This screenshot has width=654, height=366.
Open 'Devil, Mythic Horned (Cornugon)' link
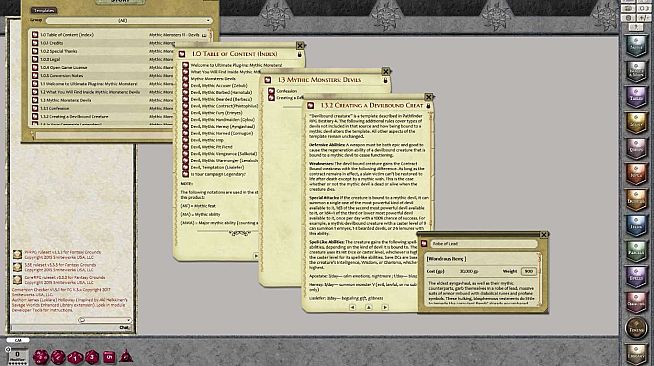tap(221, 133)
